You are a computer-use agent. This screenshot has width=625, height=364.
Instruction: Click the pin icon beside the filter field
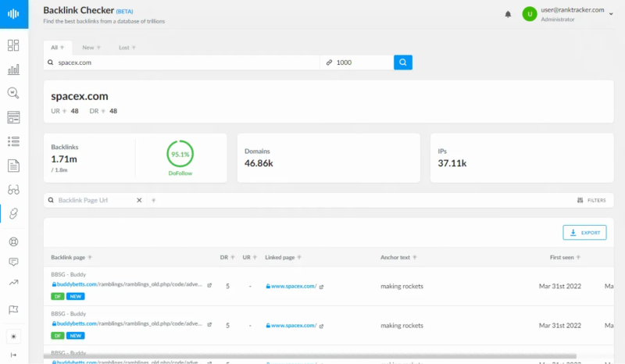coord(153,201)
